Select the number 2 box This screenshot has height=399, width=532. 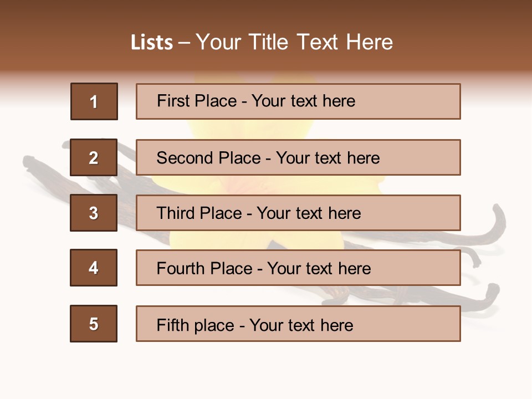pyautogui.click(x=94, y=157)
